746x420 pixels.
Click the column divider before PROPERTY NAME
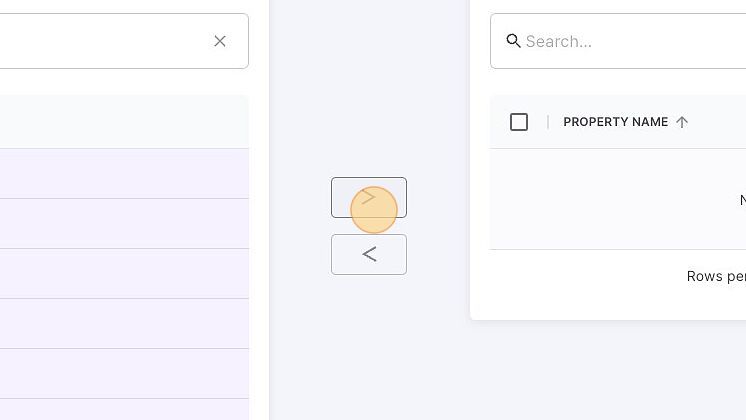click(x=548, y=122)
